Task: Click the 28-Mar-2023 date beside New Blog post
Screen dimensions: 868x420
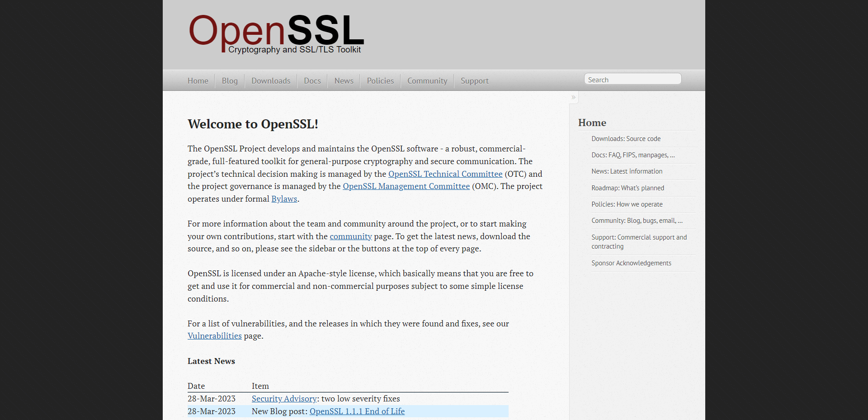Action: click(x=212, y=411)
